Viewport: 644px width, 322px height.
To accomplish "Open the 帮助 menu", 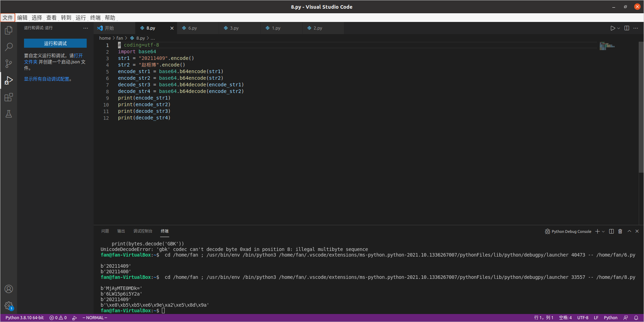I will tap(110, 18).
